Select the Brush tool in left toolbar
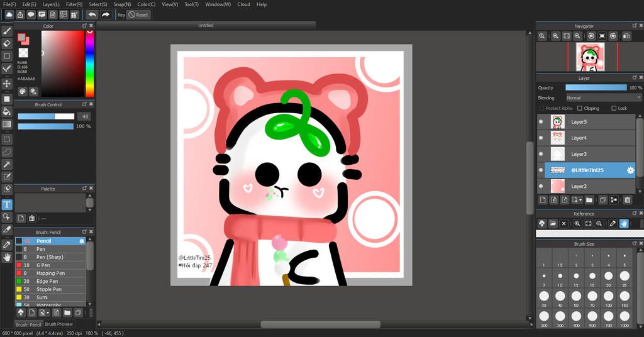Screen dimensions: 644x337 (7, 31)
